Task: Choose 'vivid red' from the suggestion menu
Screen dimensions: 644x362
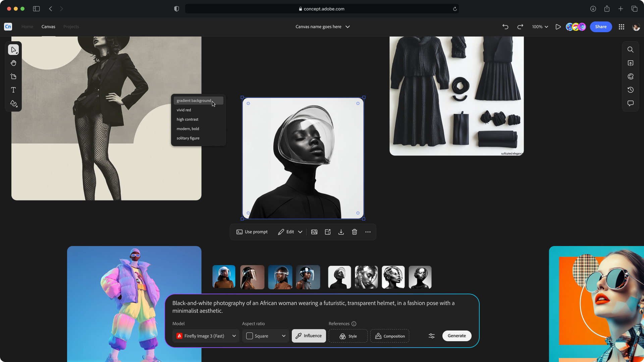Action: point(184,110)
